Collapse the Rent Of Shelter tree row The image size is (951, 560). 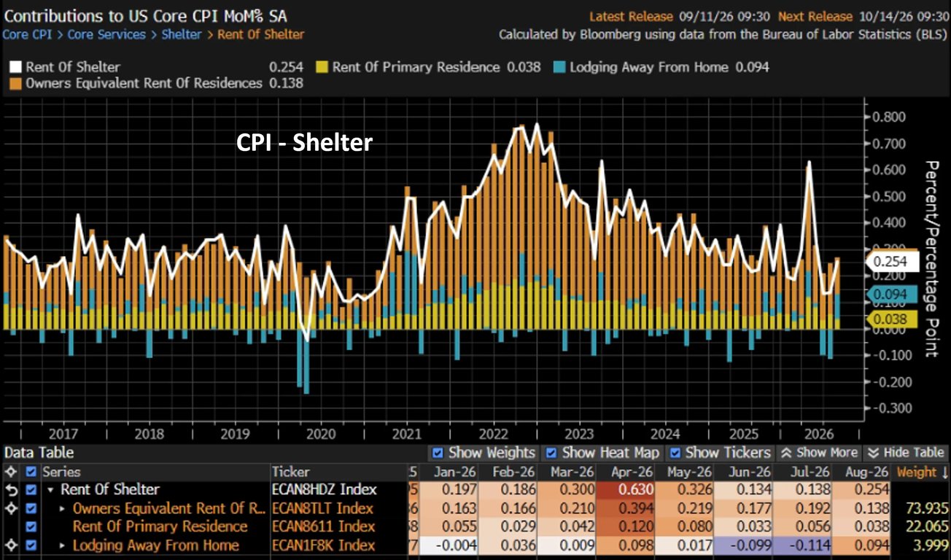(50, 491)
